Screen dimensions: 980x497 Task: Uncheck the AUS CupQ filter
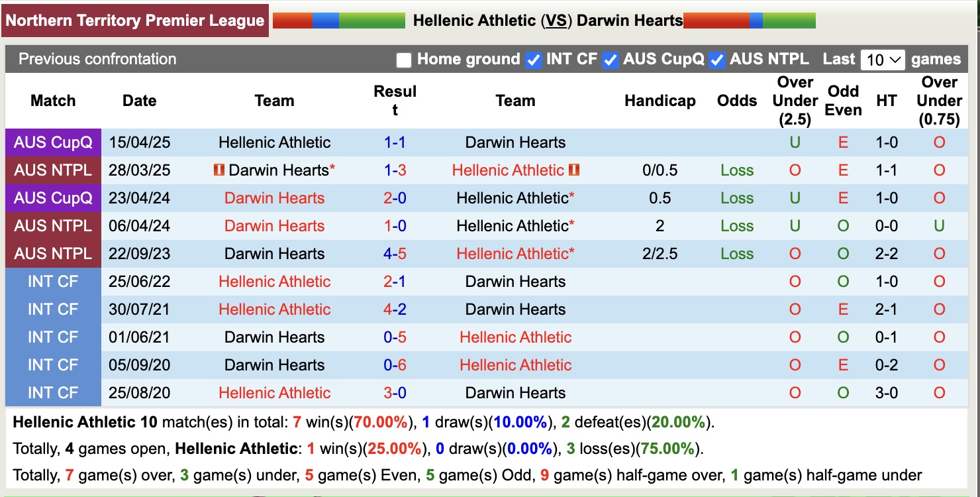coord(610,60)
